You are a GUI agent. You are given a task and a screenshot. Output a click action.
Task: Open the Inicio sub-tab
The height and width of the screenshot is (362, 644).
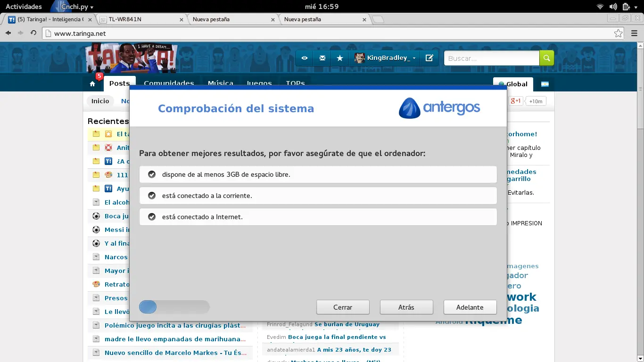pos(100,101)
